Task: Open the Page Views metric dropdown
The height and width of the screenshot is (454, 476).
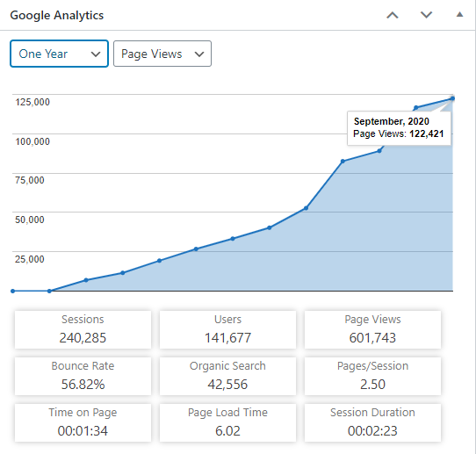Action: pos(162,54)
